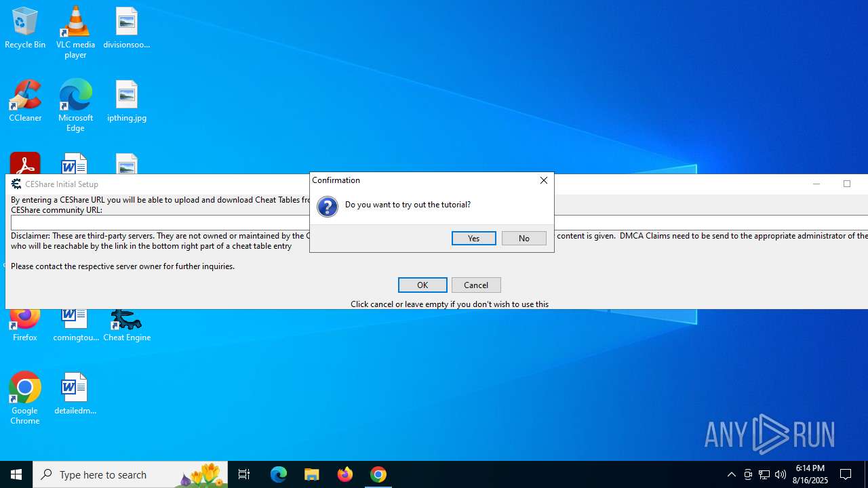Select the Microsoft Edge desktop shortcut
The width and height of the screenshot is (868, 488).
click(75, 105)
